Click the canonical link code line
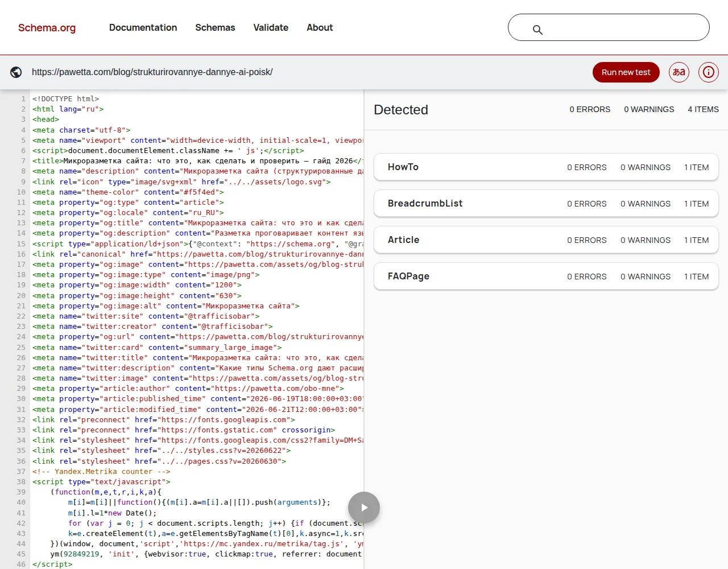The image size is (728, 569). pyautogui.click(x=197, y=254)
